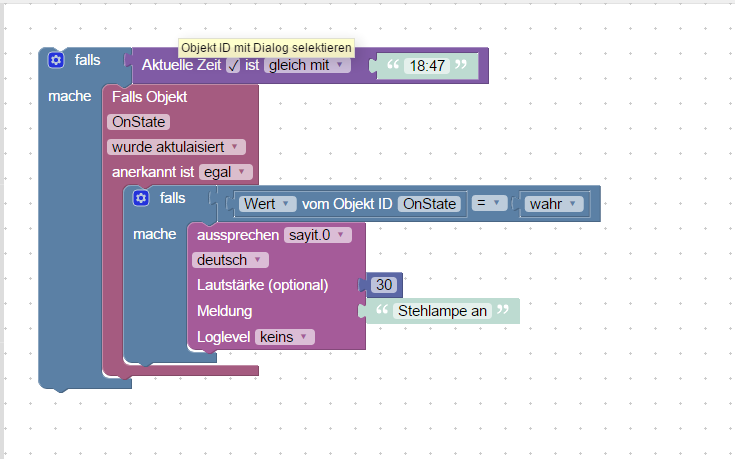The width and height of the screenshot is (735, 459).
Task: Edit the time text field 18:47
Action: 427,66
